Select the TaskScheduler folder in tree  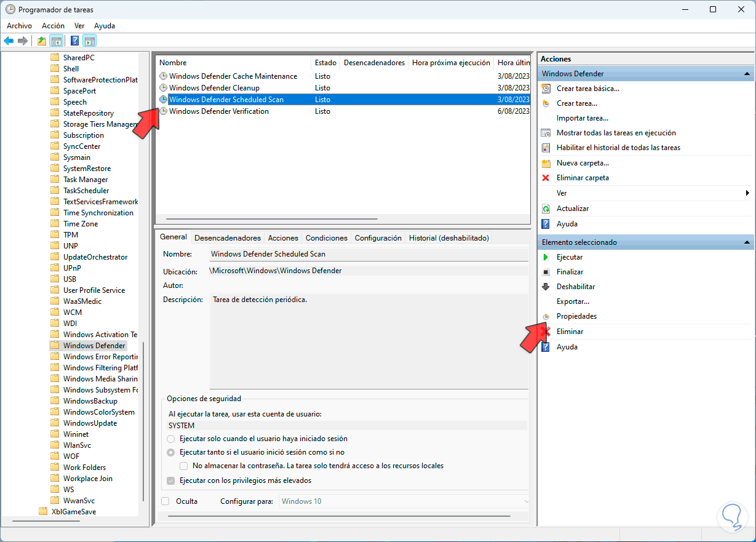[86, 191]
